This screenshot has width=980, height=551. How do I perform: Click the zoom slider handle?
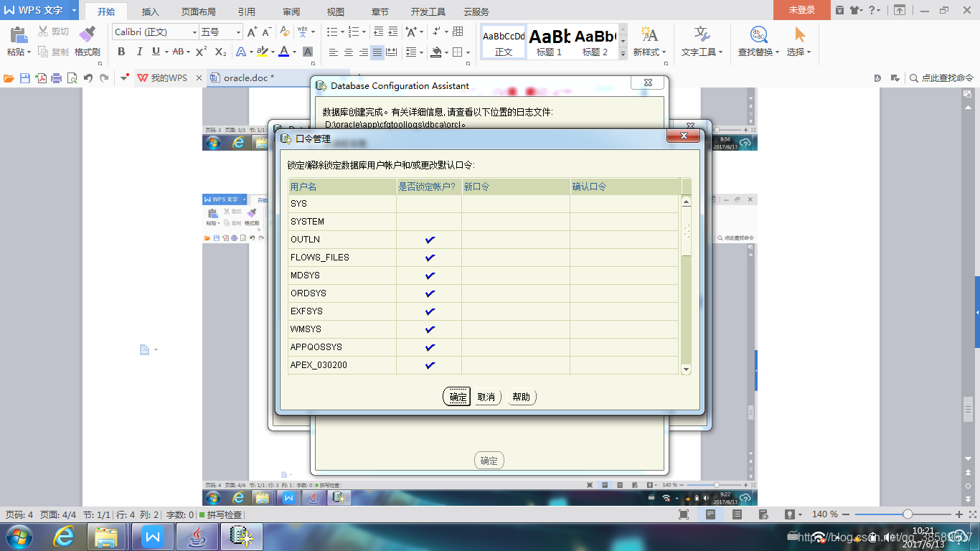coord(908,514)
